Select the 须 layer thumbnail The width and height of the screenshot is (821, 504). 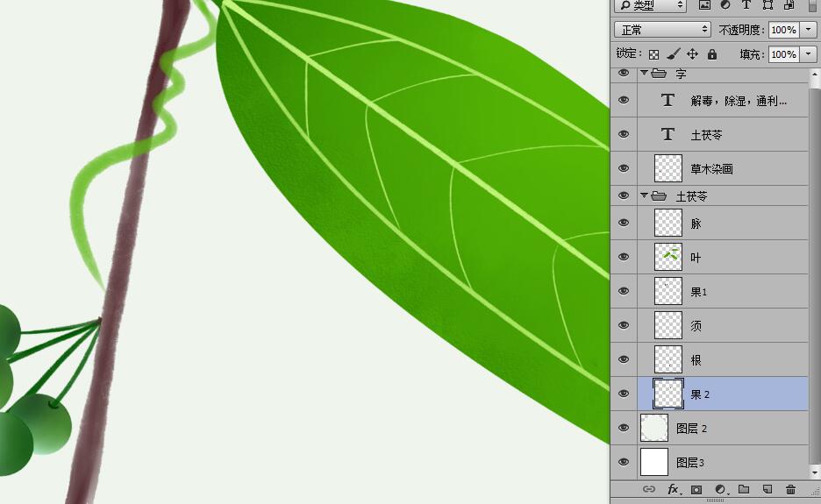pyautogui.click(x=668, y=325)
